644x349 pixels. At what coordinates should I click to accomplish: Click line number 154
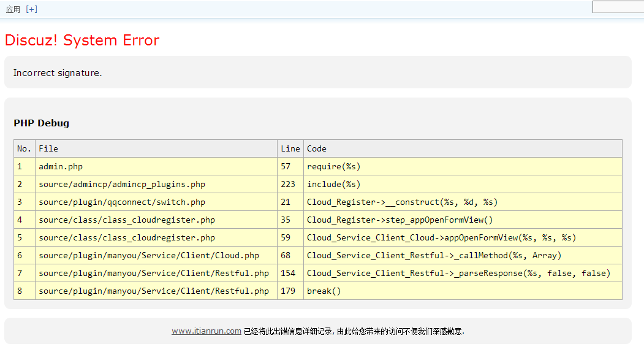pos(290,273)
